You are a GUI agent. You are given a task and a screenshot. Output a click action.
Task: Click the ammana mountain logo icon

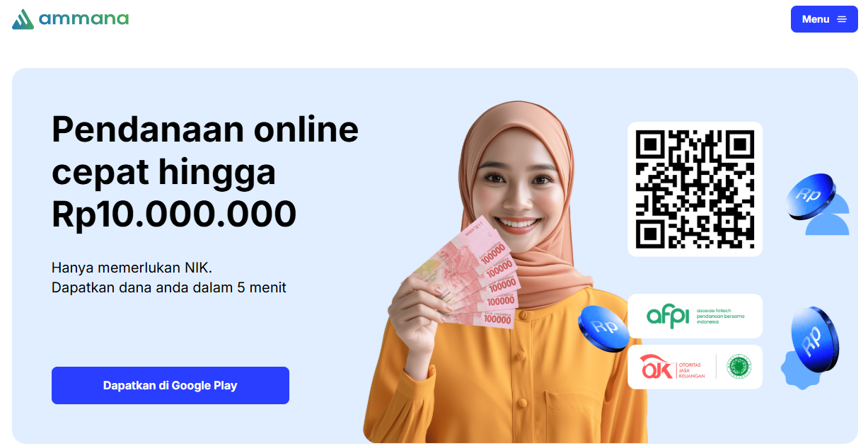[23, 19]
